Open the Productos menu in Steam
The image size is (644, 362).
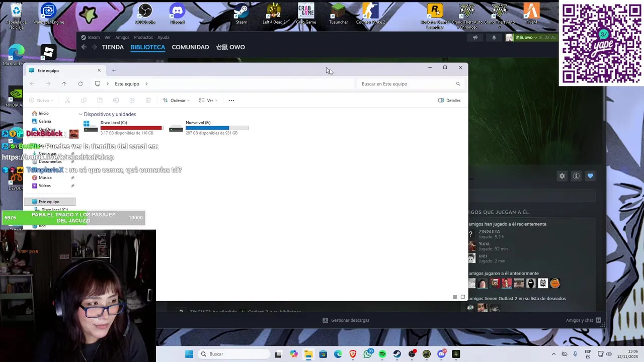point(143,37)
